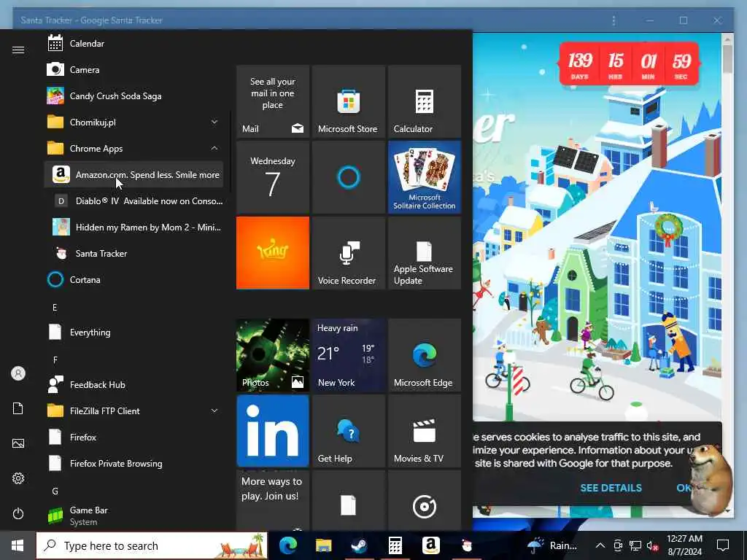This screenshot has height=560, width=747.
Task: Expand the Chomikuj.pl folder chevron
Action: [x=214, y=122]
